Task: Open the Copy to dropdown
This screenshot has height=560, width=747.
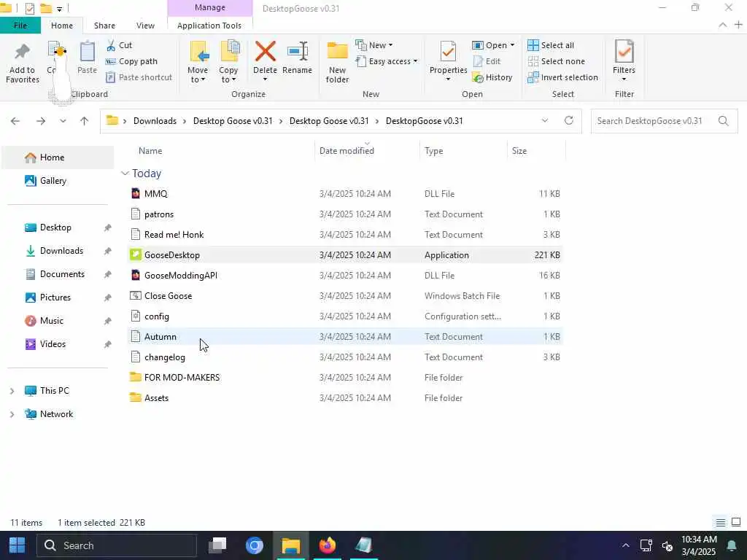Action: coord(228,75)
